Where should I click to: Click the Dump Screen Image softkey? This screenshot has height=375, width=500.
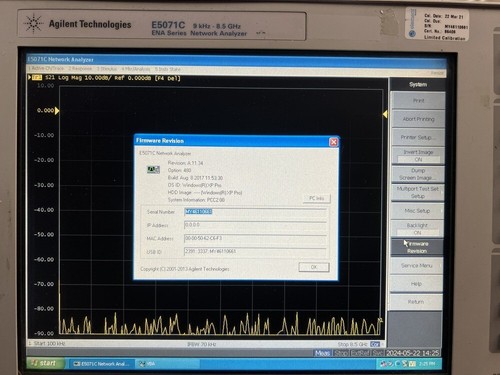418,174
